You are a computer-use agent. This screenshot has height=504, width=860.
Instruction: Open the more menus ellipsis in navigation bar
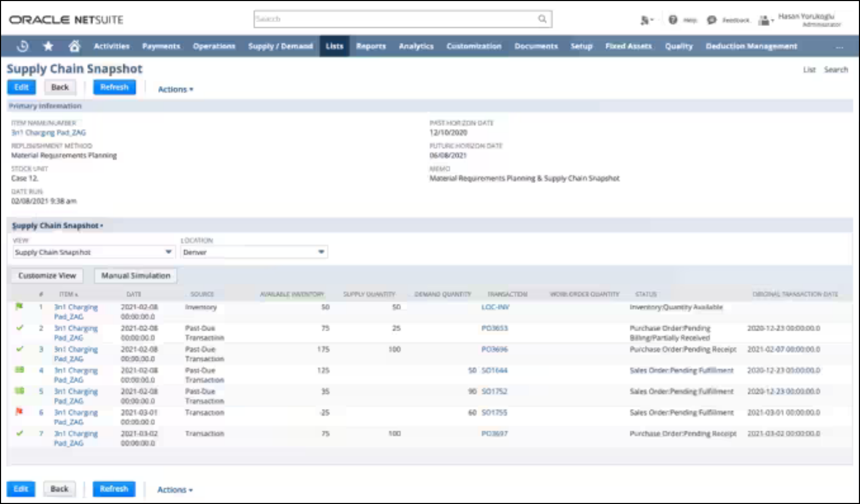(x=839, y=47)
